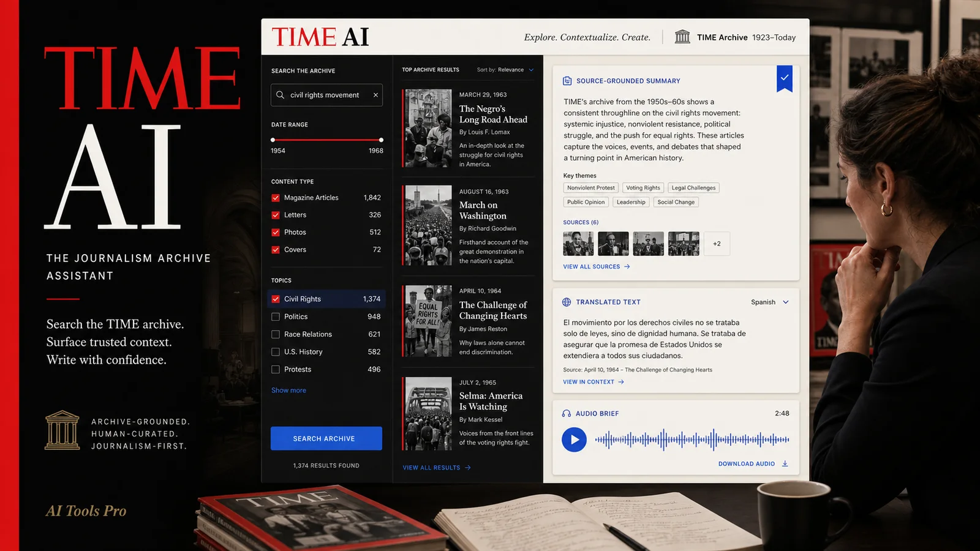The image size is (980, 551).
Task: Open The Challenge of Changing Hearts article
Action: (493, 310)
